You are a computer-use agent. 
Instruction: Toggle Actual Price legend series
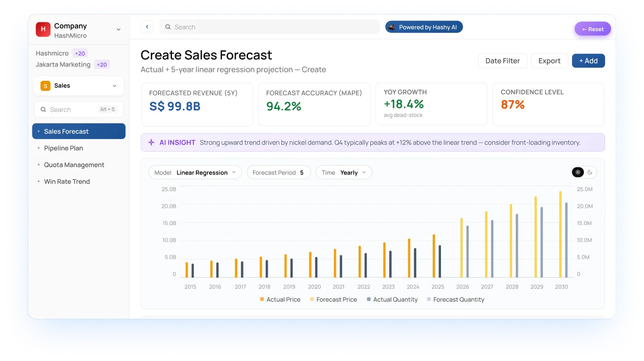pyautogui.click(x=280, y=300)
